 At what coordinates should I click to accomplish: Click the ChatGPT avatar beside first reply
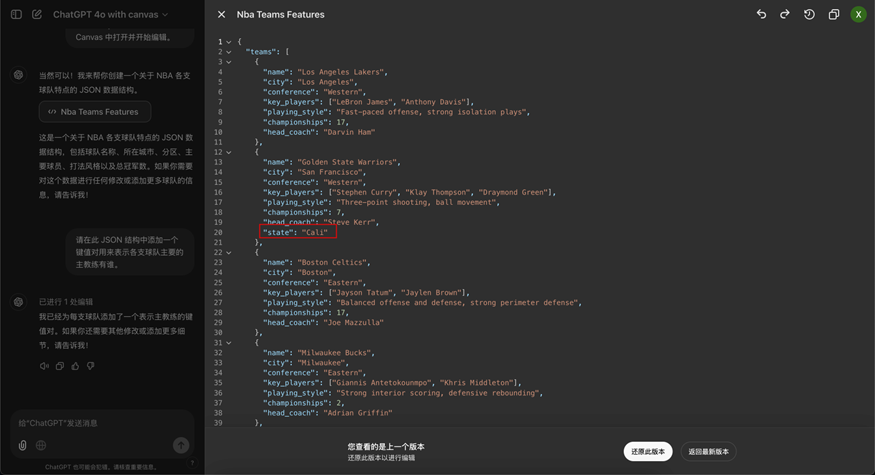(x=18, y=75)
